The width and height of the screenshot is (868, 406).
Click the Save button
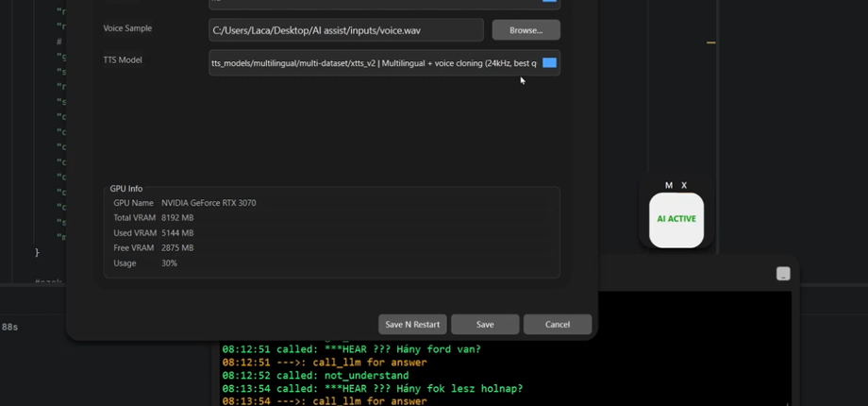point(485,324)
